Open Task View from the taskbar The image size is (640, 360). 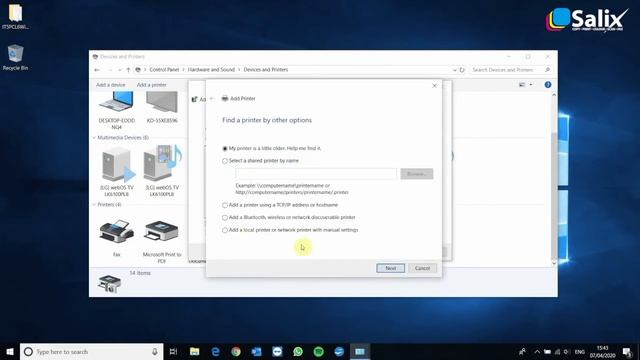173,351
